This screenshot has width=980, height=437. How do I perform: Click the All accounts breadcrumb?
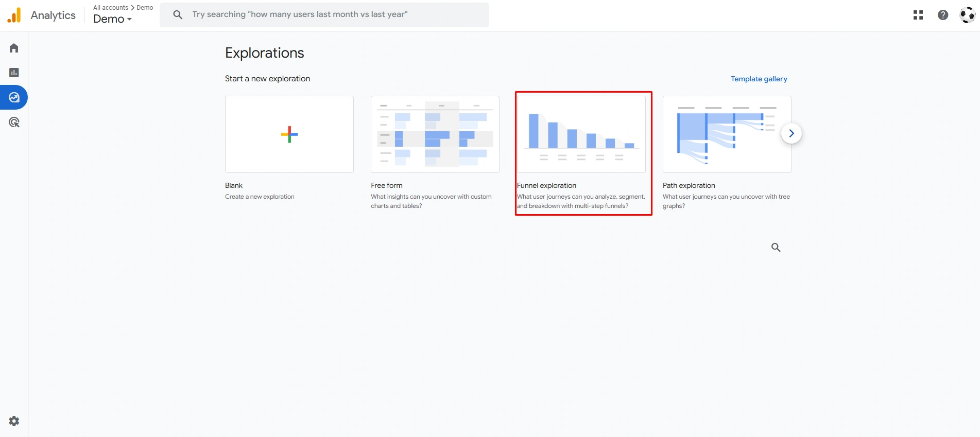111,8
